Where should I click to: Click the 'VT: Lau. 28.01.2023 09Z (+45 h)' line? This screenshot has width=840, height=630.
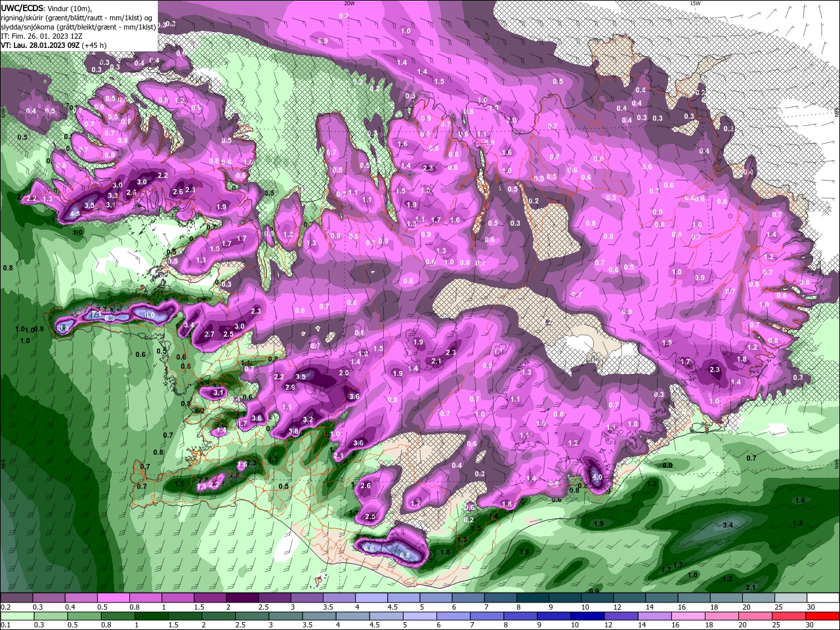coord(54,45)
